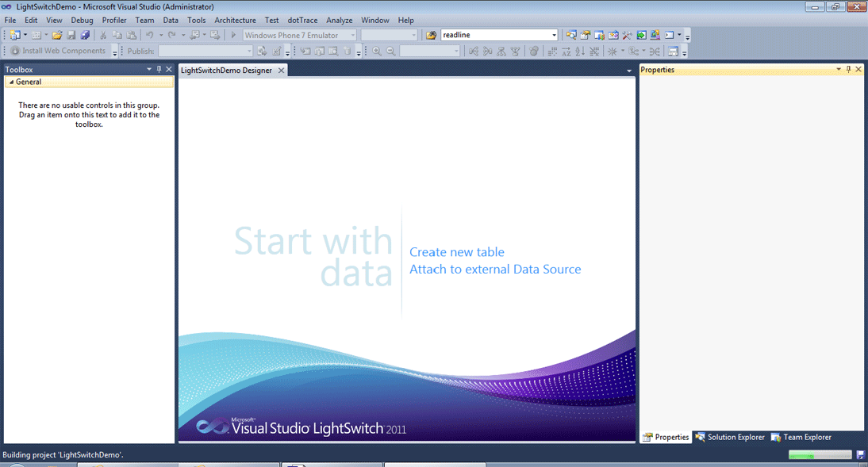Screen dimensions: 868x467
Task: Open the Architecture menu
Action: point(236,20)
